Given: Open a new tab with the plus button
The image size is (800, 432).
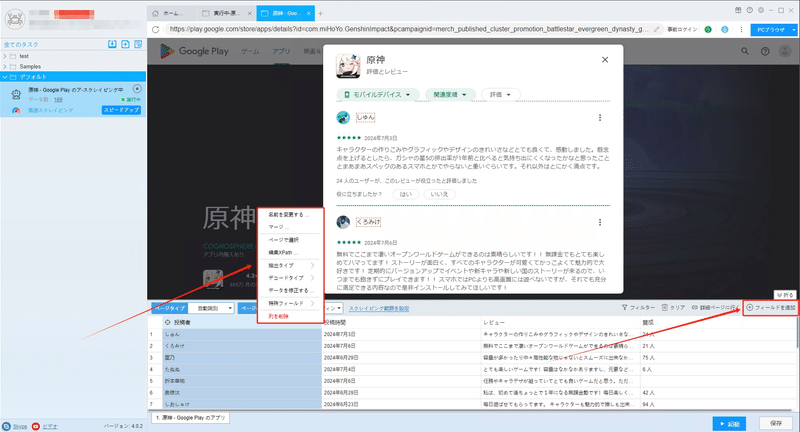Looking at the screenshot, I should [320, 13].
